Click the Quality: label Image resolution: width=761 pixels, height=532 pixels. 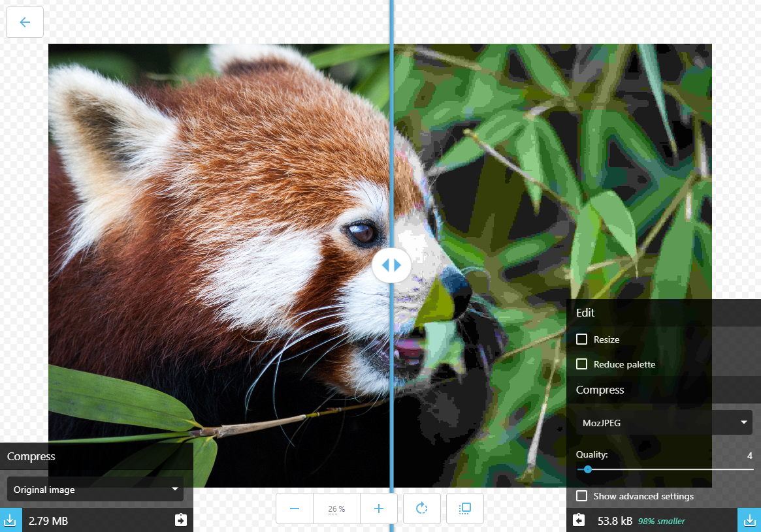click(x=592, y=454)
